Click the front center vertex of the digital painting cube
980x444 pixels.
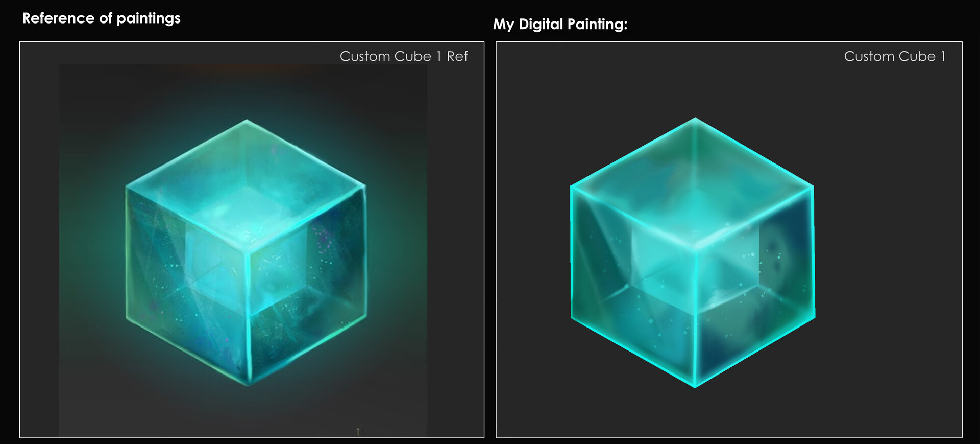[x=695, y=249]
